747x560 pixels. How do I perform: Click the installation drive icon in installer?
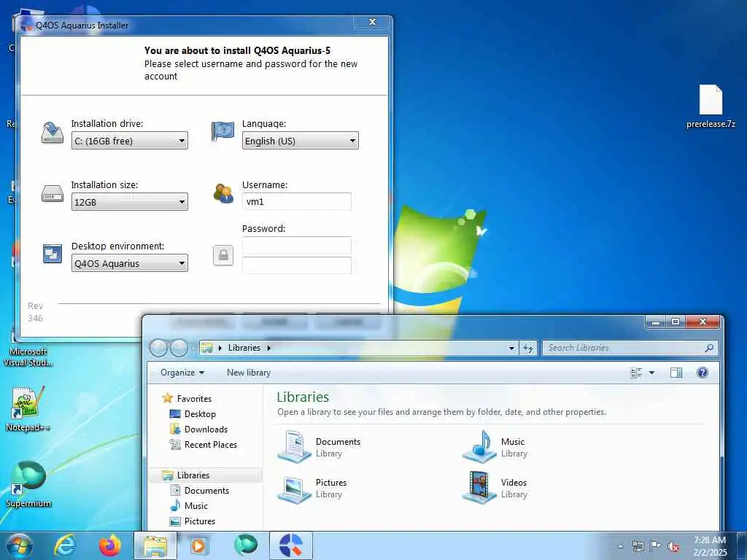[53, 133]
